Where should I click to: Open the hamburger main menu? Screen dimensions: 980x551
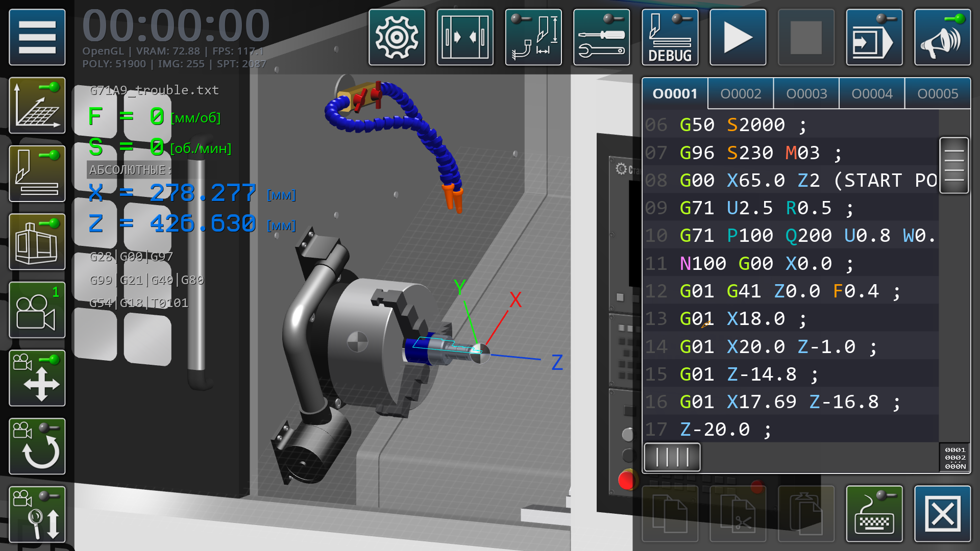(x=37, y=37)
